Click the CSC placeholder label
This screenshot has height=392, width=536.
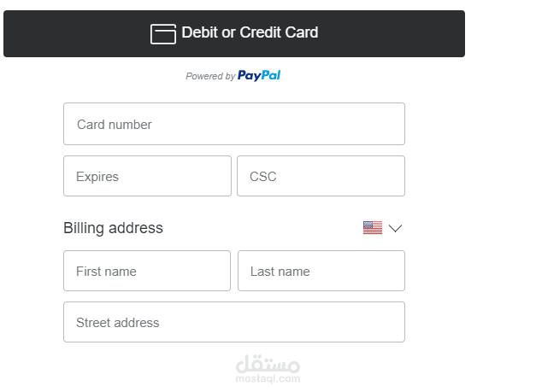tap(263, 177)
